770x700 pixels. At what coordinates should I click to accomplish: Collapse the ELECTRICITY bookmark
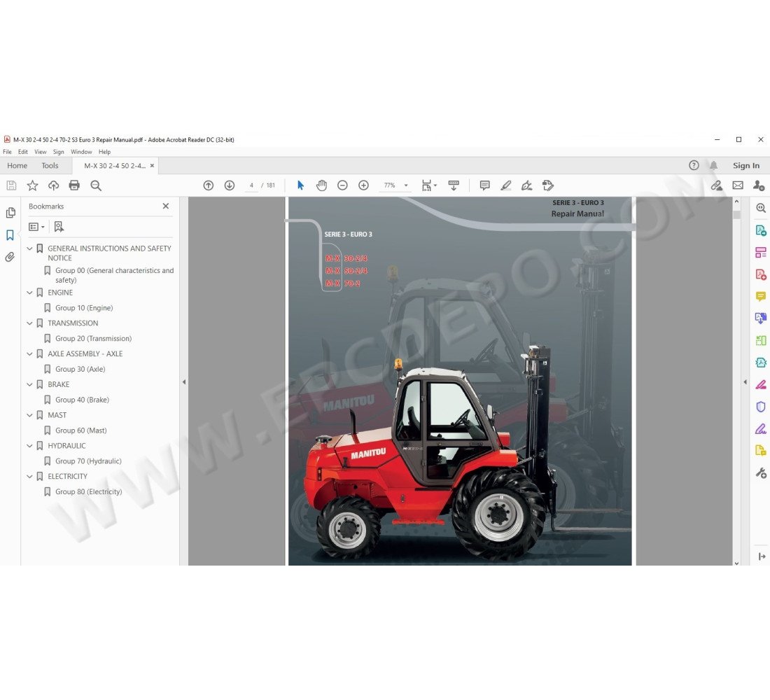coord(29,477)
